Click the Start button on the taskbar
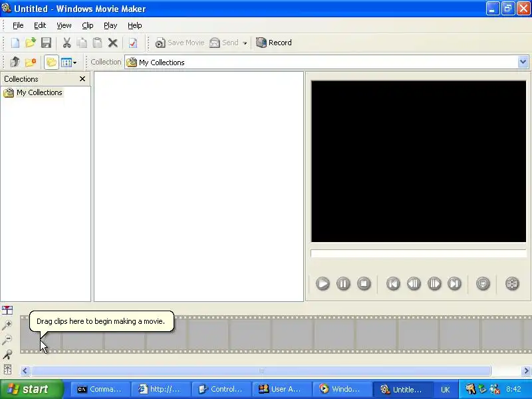 click(x=31, y=389)
